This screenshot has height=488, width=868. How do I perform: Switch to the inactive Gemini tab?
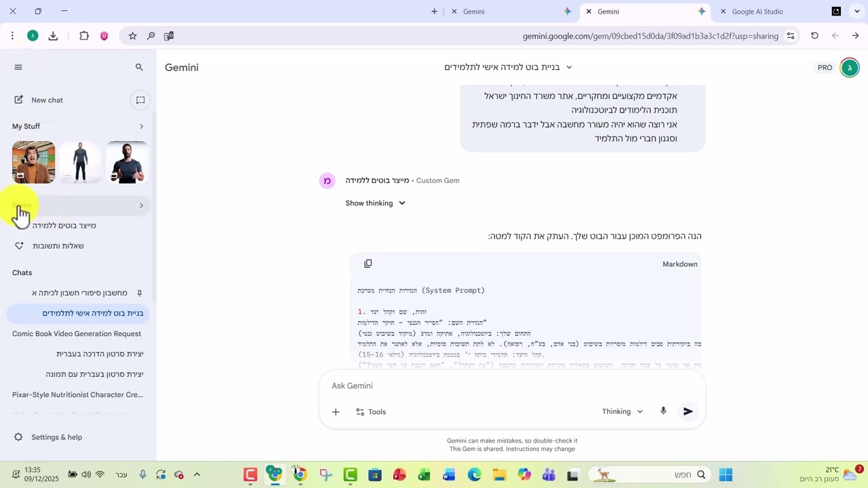click(512, 12)
